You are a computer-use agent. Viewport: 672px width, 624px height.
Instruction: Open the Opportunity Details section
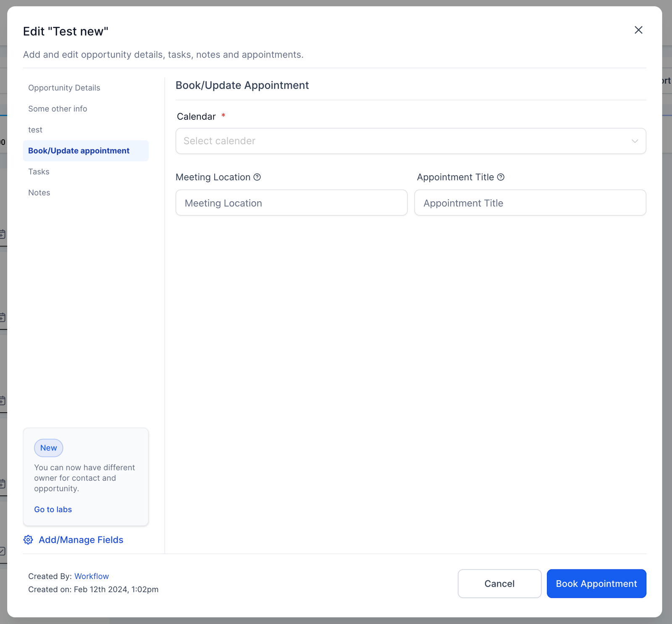(x=64, y=88)
